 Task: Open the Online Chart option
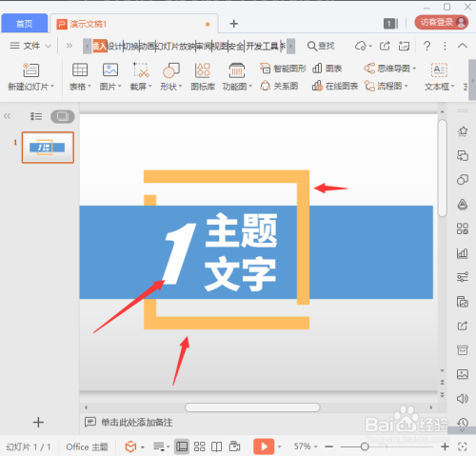pos(335,86)
